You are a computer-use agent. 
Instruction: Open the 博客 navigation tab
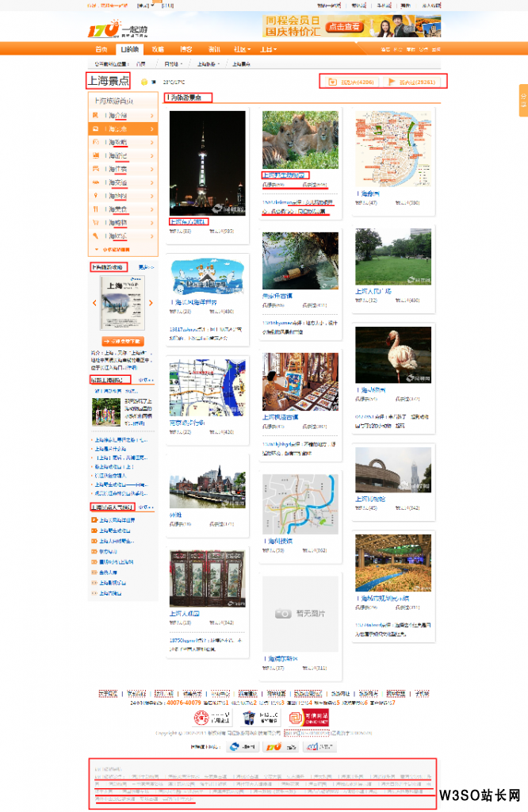186,49
